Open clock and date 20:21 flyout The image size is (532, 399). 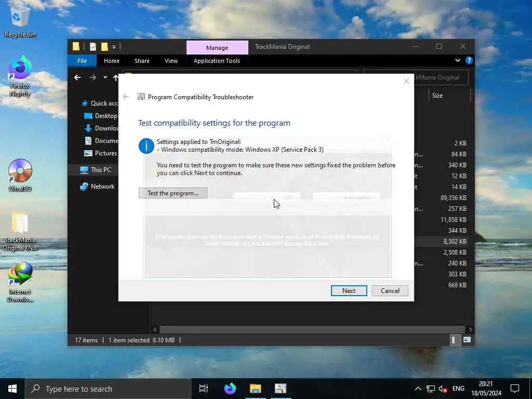[486, 389]
